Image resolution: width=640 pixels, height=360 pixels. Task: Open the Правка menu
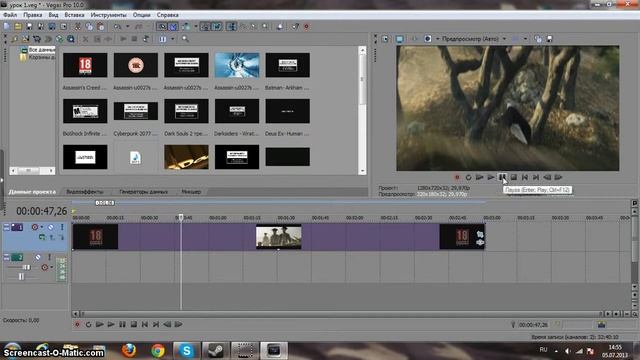pyautogui.click(x=33, y=15)
